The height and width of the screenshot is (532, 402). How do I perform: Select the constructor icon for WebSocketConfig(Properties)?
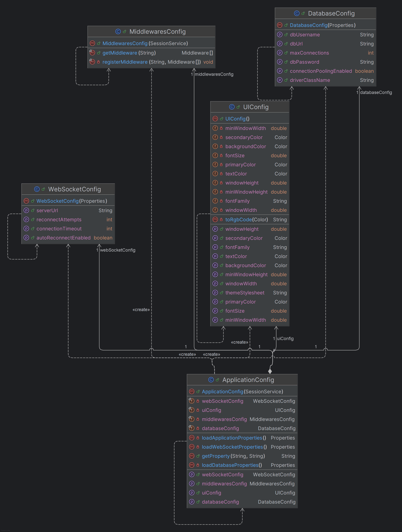tap(26, 201)
